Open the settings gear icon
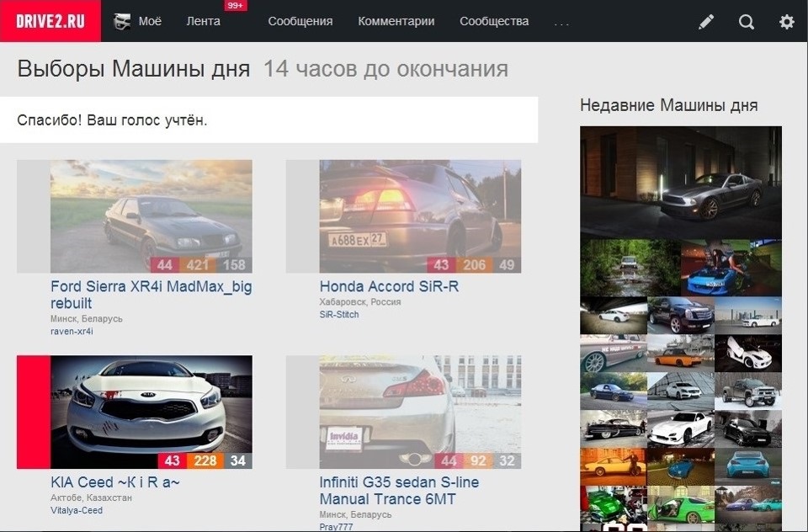Image resolution: width=808 pixels, height=532 pixels. tap(786, 22)
